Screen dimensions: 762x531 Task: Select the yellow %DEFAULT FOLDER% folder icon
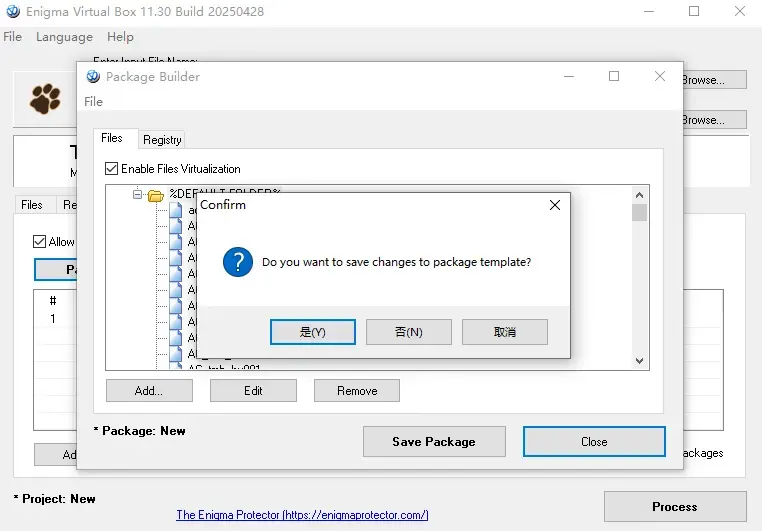pos(156,195)
